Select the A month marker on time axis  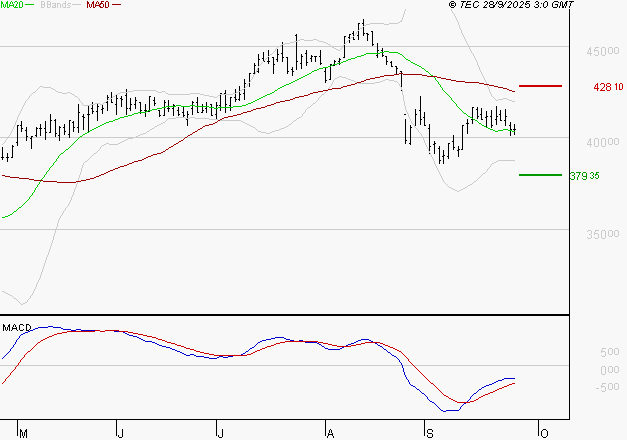[x=329, y=433]
